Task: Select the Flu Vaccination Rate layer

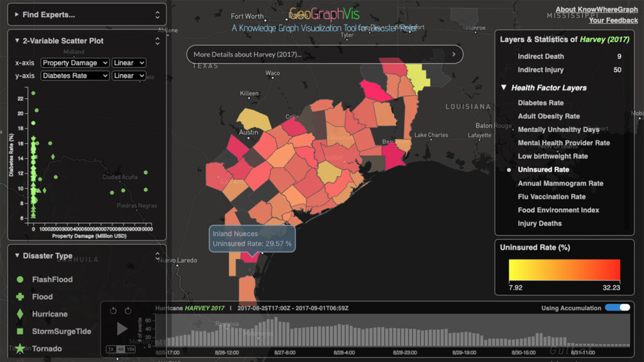Action: 552,197
